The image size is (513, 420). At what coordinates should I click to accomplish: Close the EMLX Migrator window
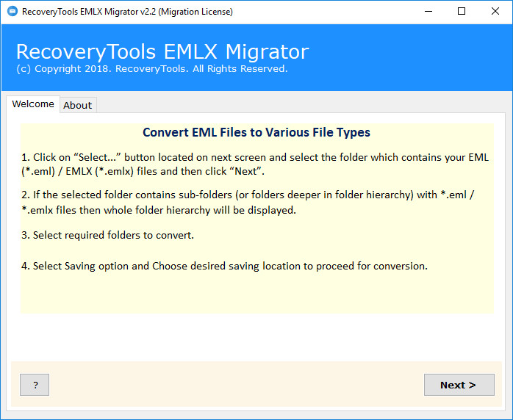[495, 12]
